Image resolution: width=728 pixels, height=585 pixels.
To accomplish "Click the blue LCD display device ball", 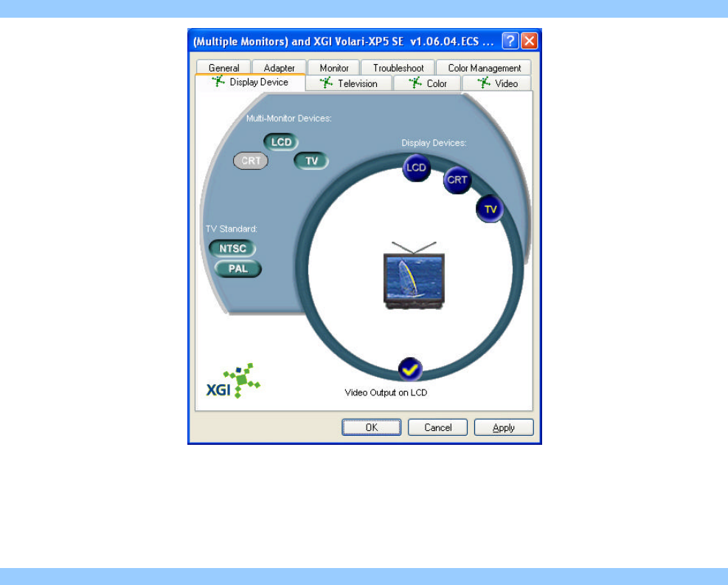I will point(417,167).
